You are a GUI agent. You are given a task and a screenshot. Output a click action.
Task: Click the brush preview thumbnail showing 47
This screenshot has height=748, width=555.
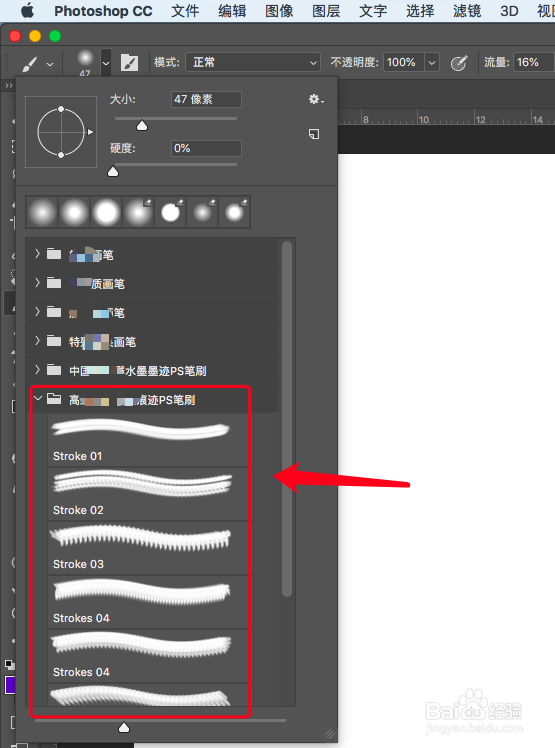coord(85,62)
